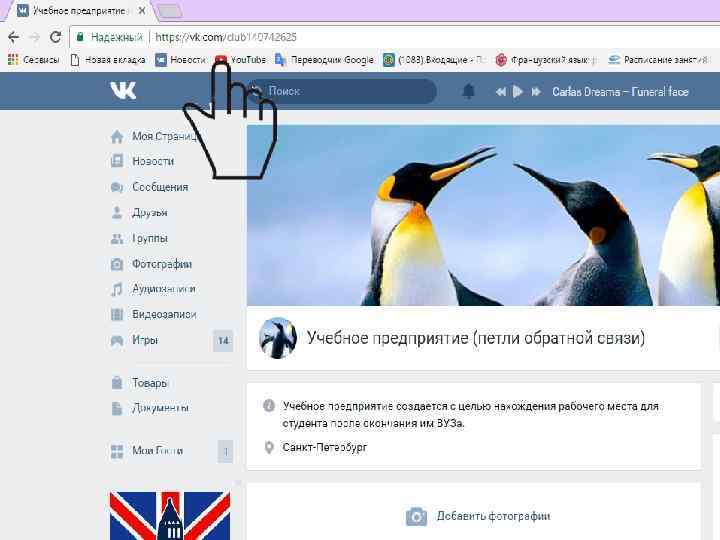Image resolution: width=720 pixels, height=540 pixels.
Task: Skip to next track in VK player
Action: (x=535, y=92)
